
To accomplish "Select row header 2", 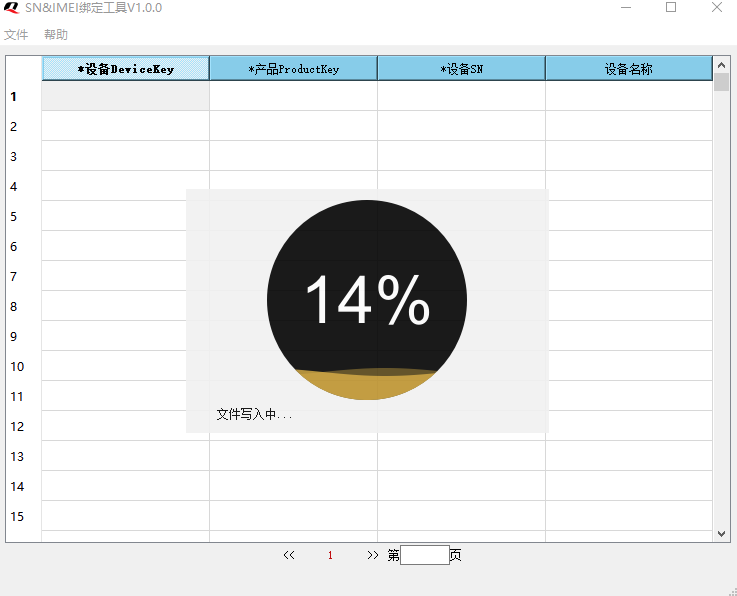I will click(x=24, y=126).
